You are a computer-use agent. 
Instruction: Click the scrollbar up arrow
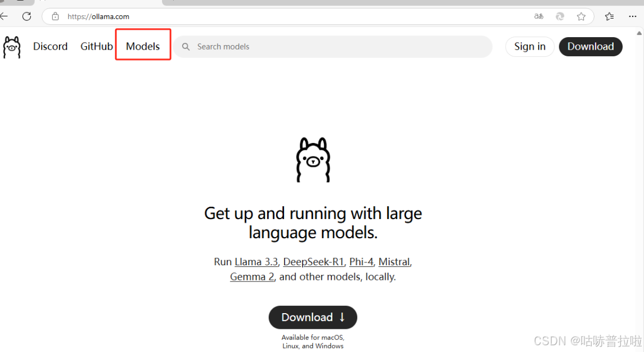point(639,33)
